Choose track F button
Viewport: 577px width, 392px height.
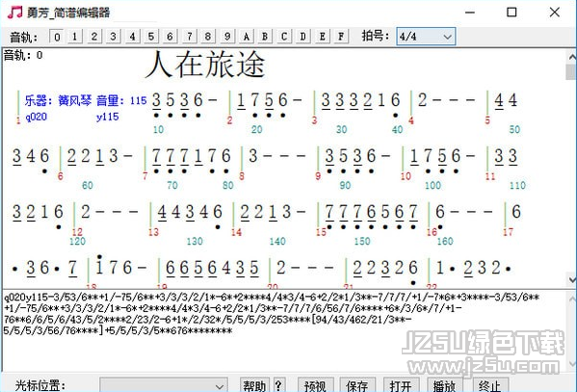coord(341,37)
